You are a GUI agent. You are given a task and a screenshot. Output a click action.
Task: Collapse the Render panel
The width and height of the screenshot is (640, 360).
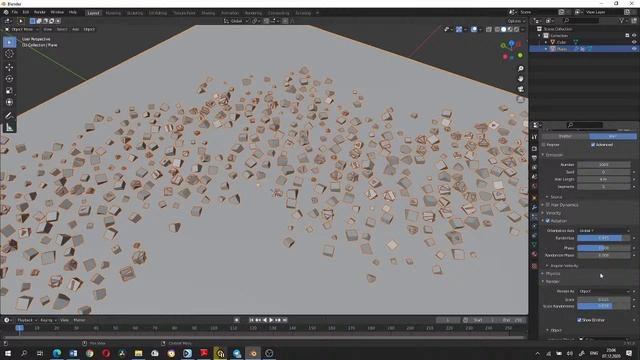click(543, 282)
